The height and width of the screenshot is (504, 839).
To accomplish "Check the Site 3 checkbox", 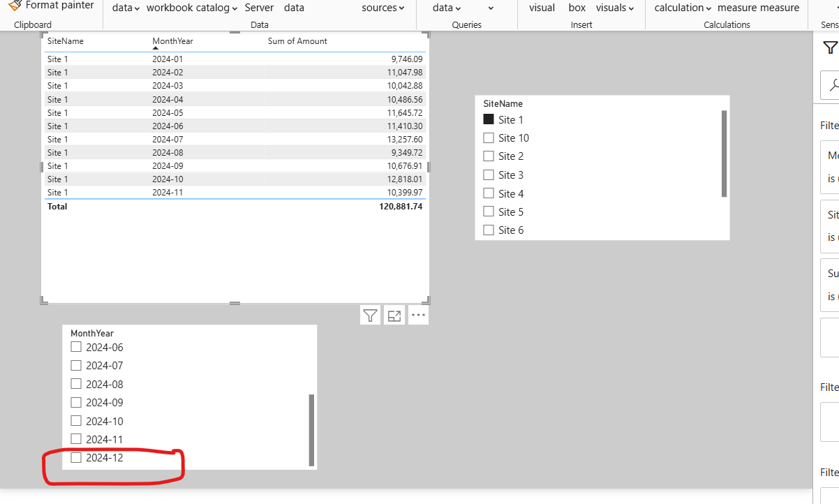I will click(x=489, y=175).
